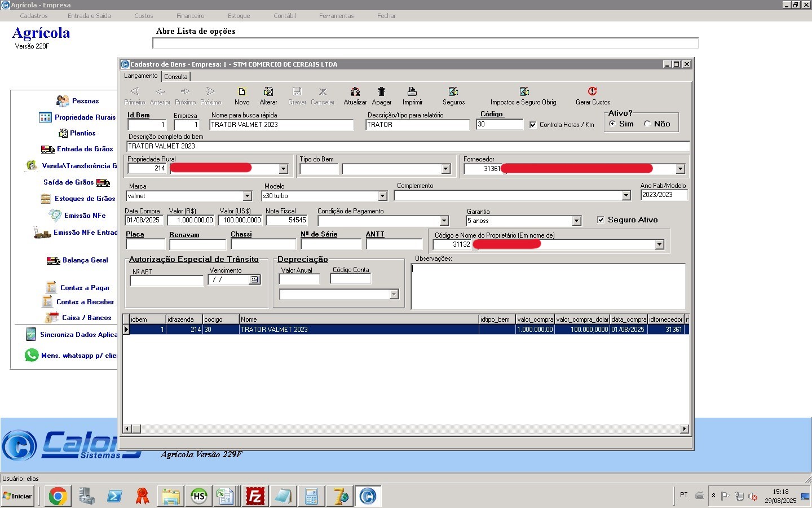Open the Garantia dropdown
Image resolution: width=812 pixels, height=508 pixels.
pyautogui.click(x=576, y=221)
